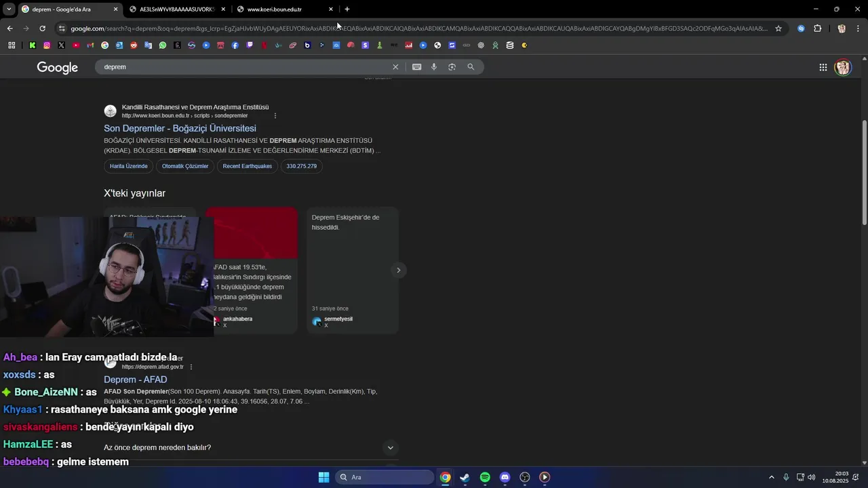Click the address bar URL
This screenshot has width=868, height=488.
pos(419,28)
